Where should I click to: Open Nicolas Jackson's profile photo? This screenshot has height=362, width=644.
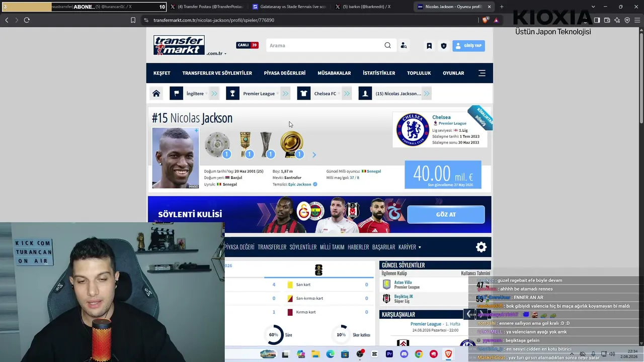click(x=176, y=158)
